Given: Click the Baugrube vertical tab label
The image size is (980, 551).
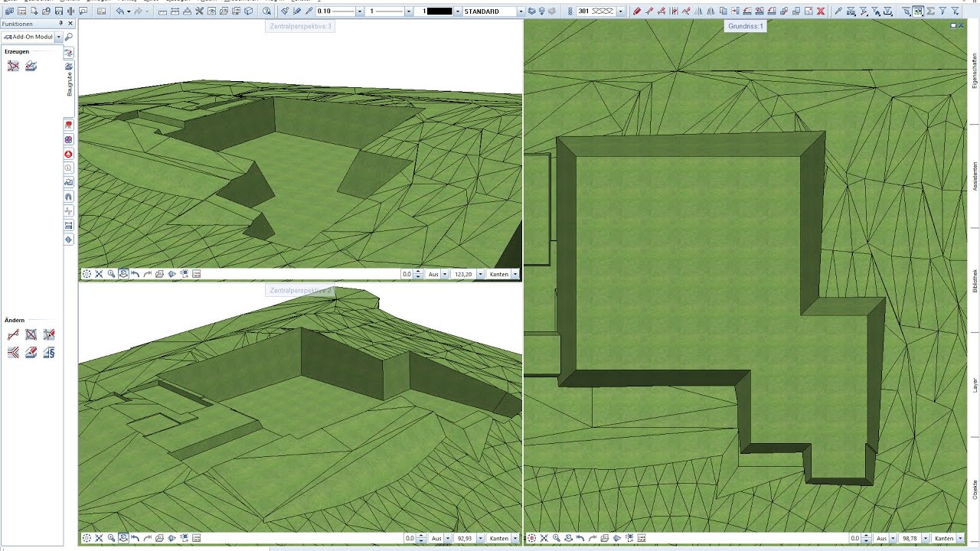Looking at the screenshot, I should tap(69, 82).
